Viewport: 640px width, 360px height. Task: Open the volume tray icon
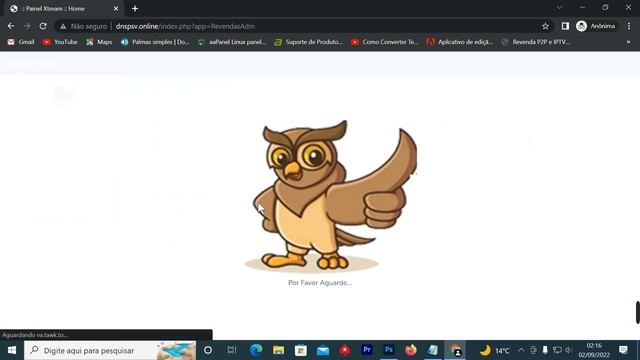coord(569,350)
